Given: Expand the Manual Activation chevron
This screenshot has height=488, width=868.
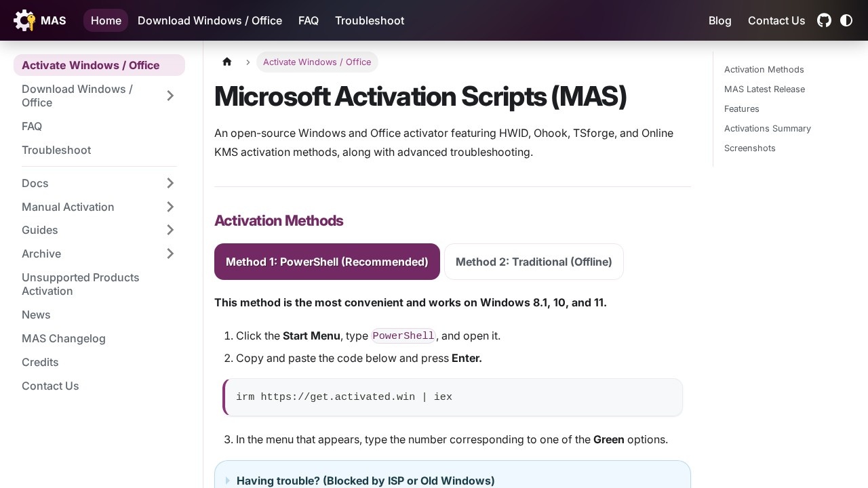Looking at the screenshot, I should click(x=170, y=207).
